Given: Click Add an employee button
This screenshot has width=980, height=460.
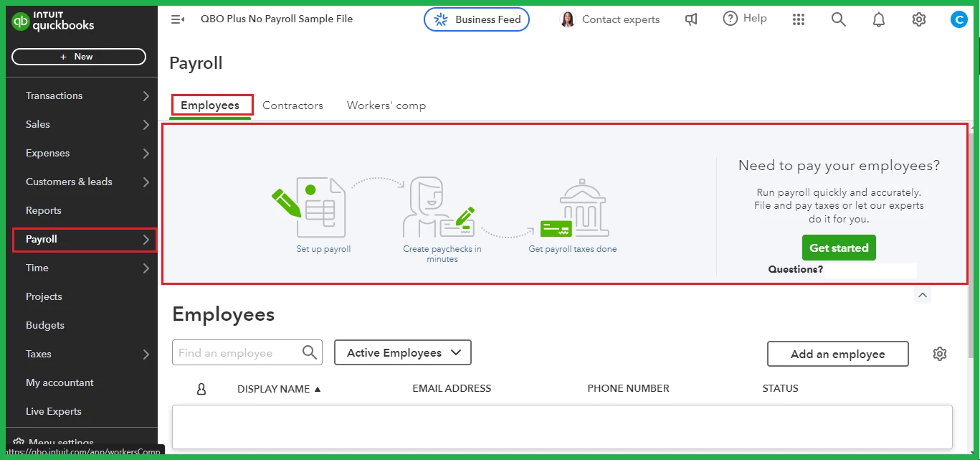Looking at the screenshot, I should tap(837, 354).
